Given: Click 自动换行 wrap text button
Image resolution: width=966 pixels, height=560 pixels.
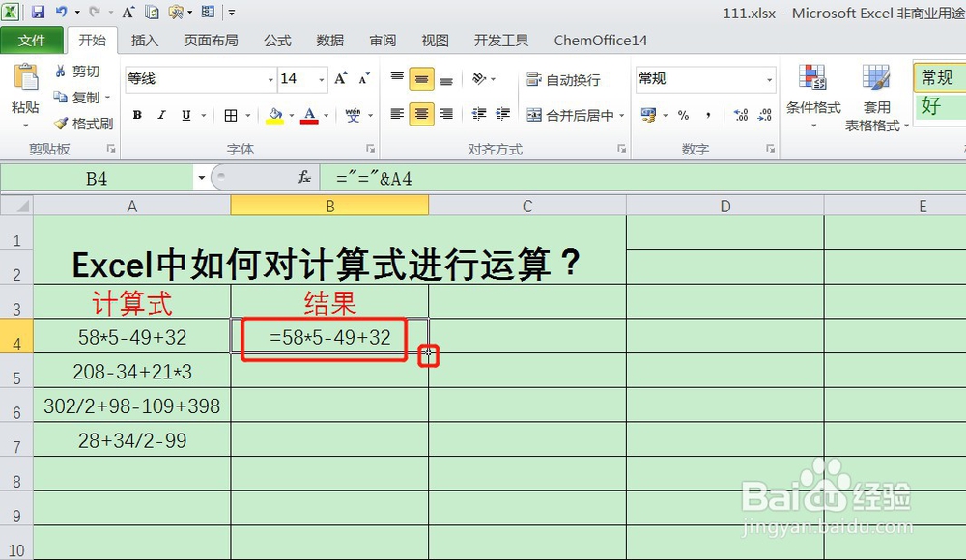Looking at the screenshot, I should pos(564,79).
